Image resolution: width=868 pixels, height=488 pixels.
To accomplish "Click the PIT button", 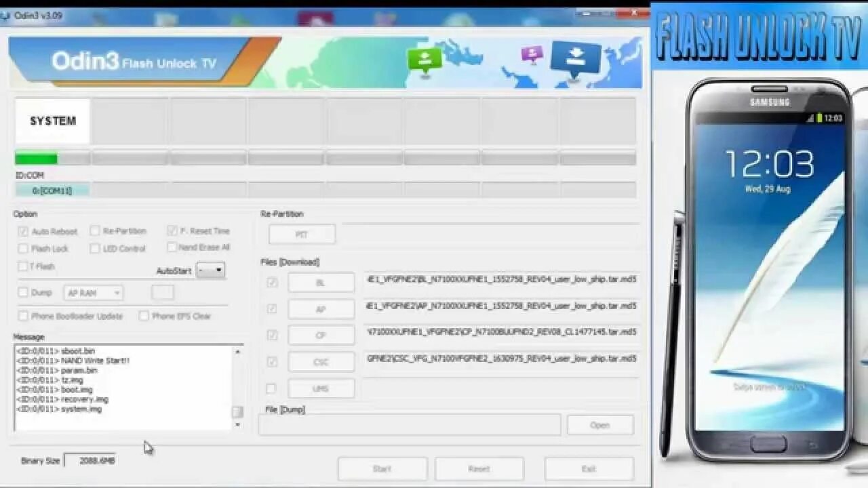I will pos(302,235).
